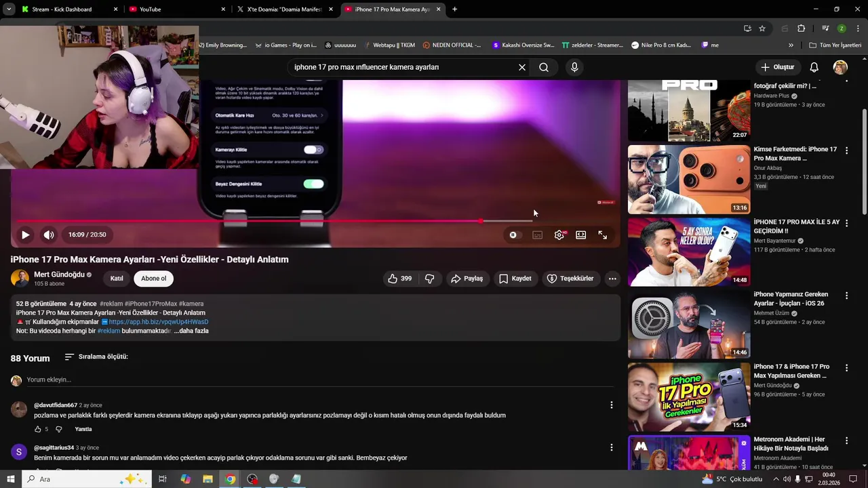The width and height of the screenshot is (868, 488).
Task: Open YouTube account avatar menu
Action: [840, 67]
